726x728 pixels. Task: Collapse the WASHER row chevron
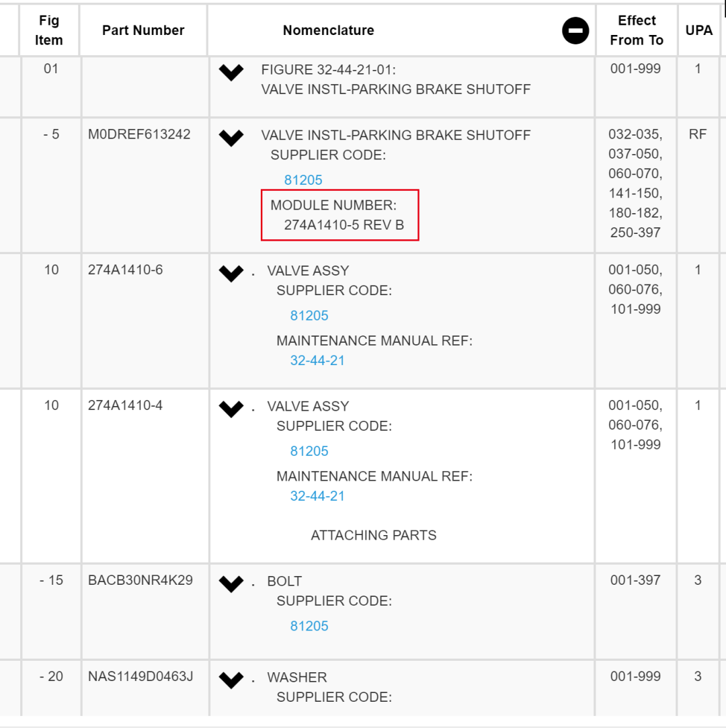pos(231,680)
